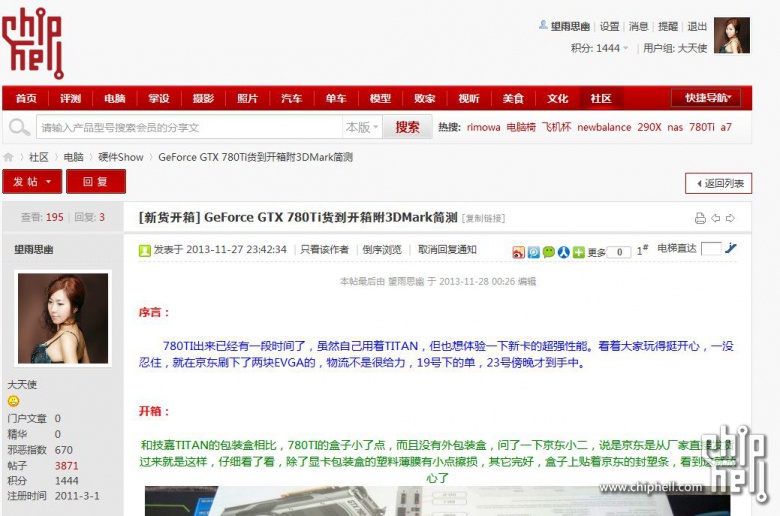The image size is (780, 516).
Task: Open the 单车 nav tab
Action: (336, 99)
